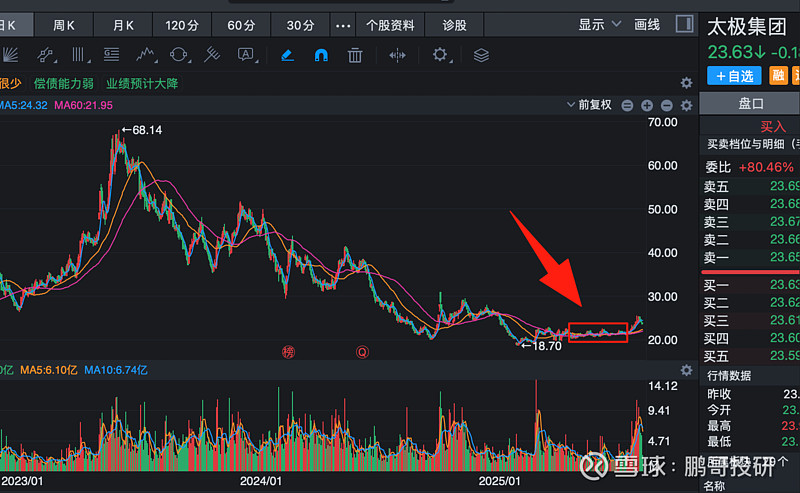Viewport: 800px width, 493px height.
Task: Click the 太极集团 stock name
Action: [x=746, y=27]
